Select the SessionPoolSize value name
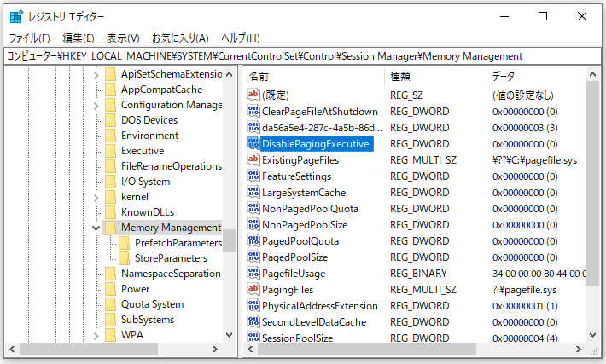The width and height of the screenshot is (606, 364). [x=297, y=338]
